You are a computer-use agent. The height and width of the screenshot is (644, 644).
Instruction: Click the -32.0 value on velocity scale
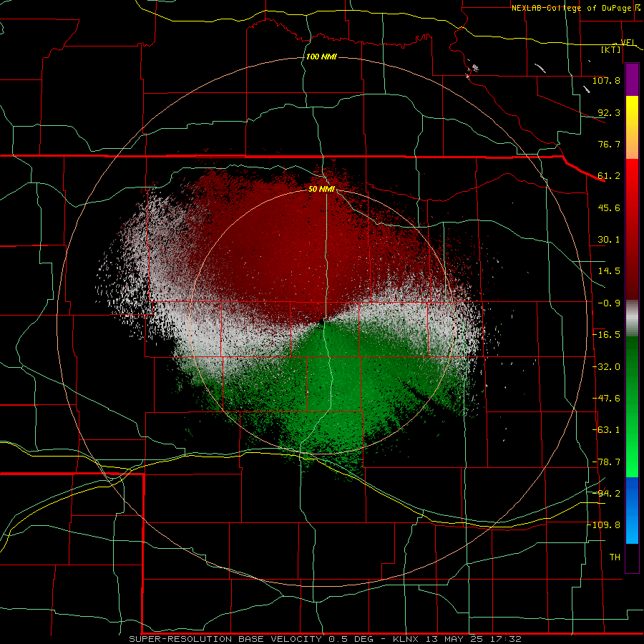[x=606, y=367]
